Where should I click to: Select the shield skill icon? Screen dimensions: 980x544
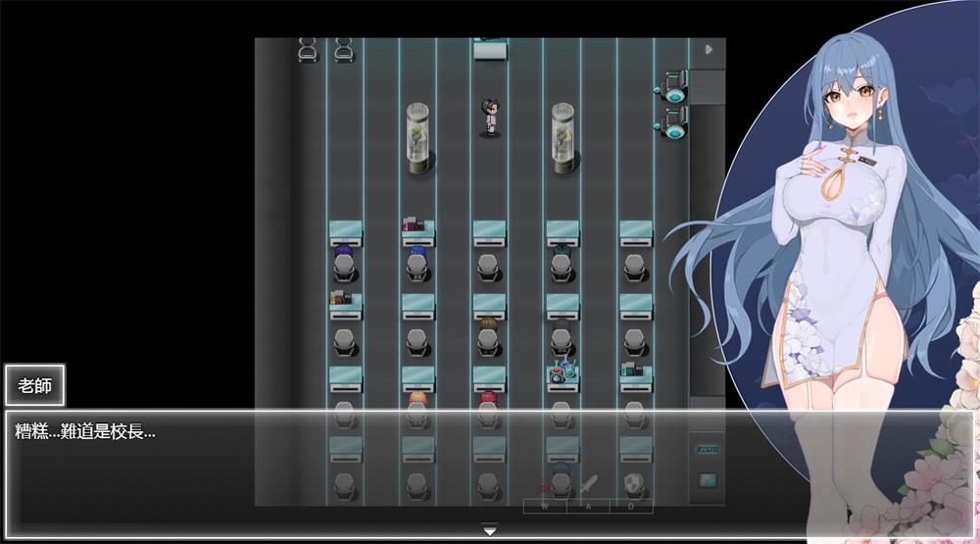pos(632,485)
